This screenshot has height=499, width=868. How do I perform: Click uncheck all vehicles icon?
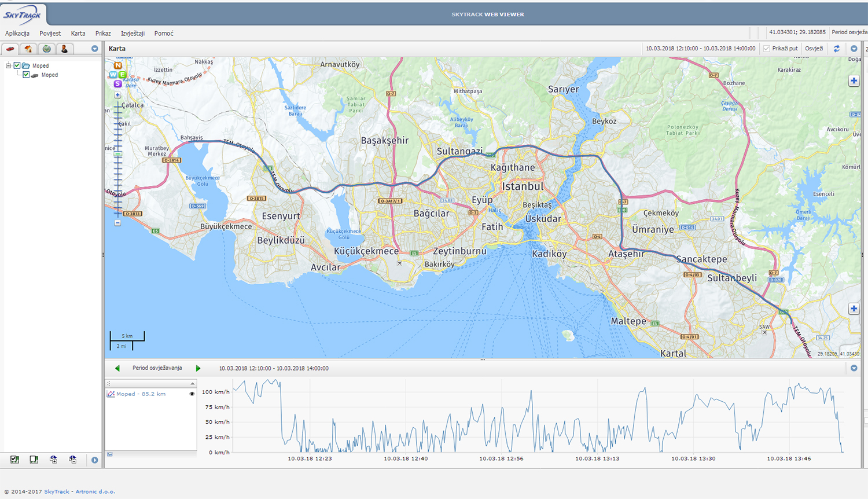click(x=34, y=460)
